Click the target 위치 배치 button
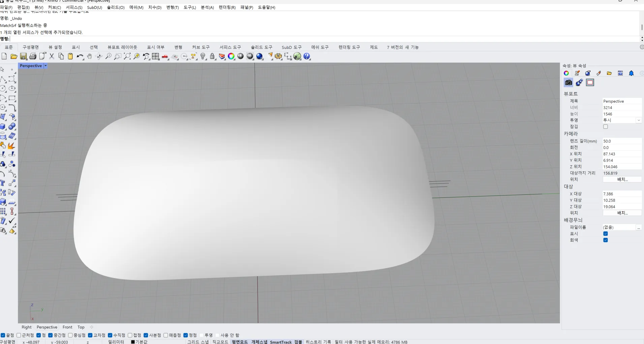The height and width of the screenshot is (344, 644). pos(622,213)
